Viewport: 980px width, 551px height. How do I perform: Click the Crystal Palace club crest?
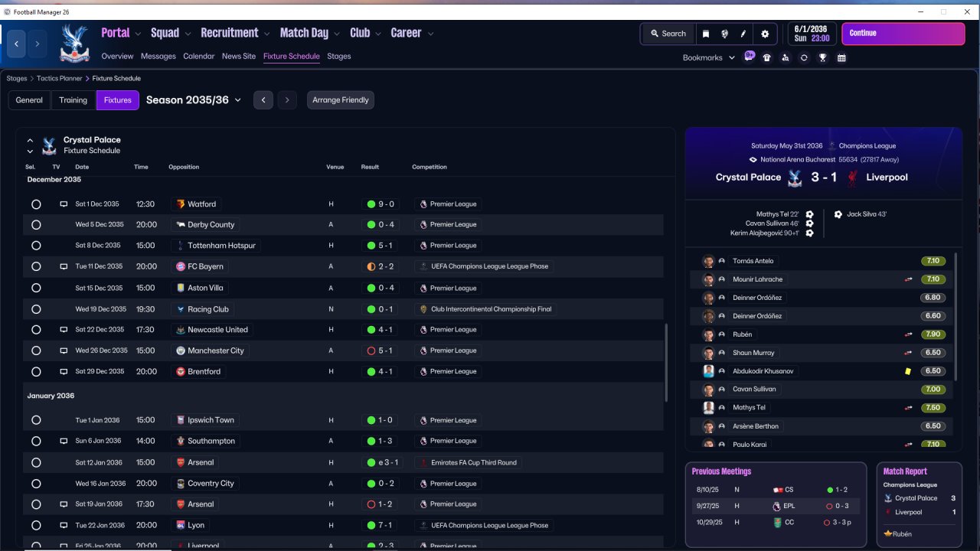pyautogui.click(x=74, y=44)
